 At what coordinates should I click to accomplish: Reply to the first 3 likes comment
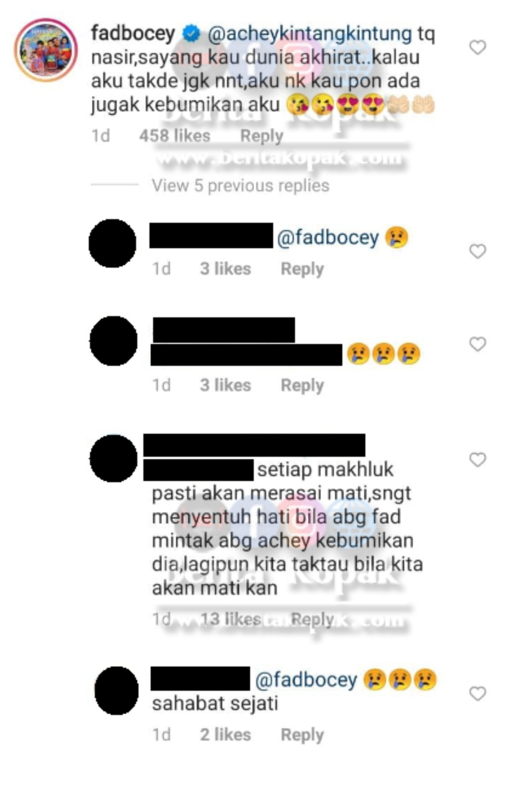pyautogui.click(x=302, y=269)
